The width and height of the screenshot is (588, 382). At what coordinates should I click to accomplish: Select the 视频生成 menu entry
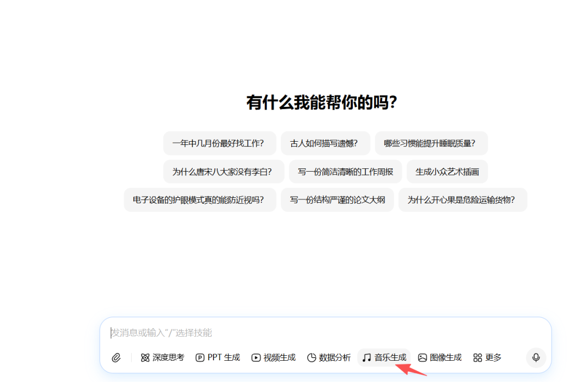pos(273,357)
